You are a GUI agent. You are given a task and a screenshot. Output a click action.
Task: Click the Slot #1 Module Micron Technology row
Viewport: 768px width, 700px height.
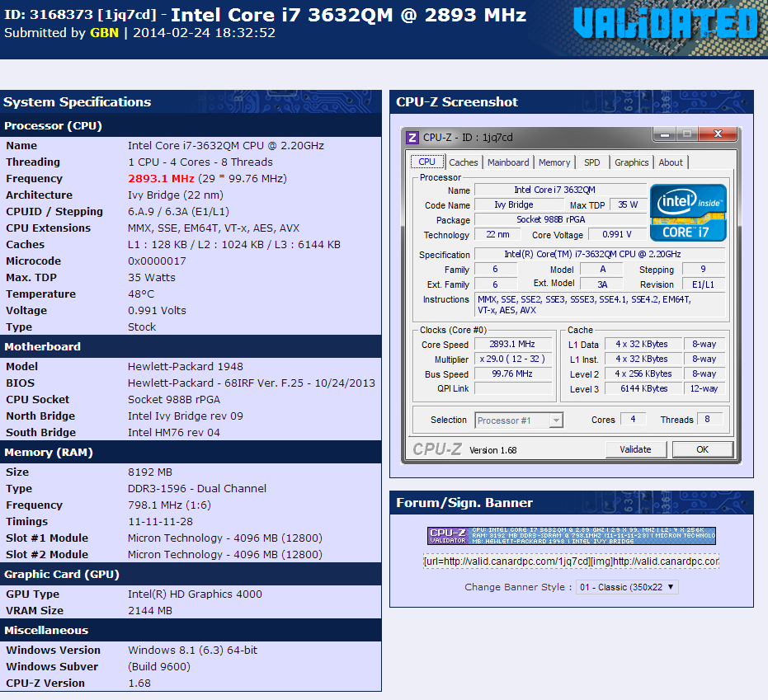pyautogui.click(x=191, y=538)
